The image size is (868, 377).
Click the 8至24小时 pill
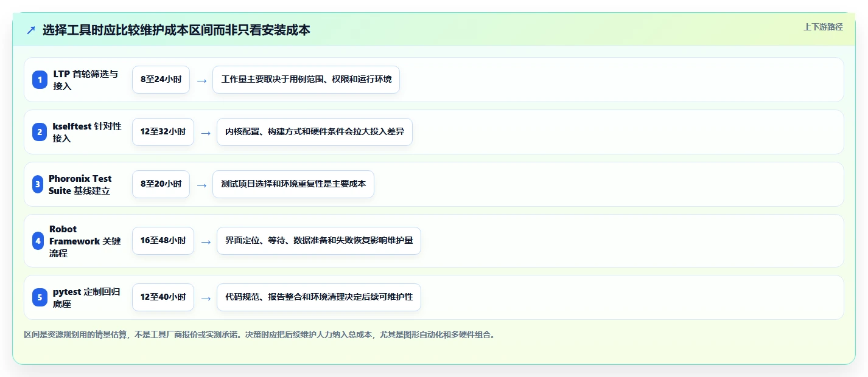coord(161,80)
